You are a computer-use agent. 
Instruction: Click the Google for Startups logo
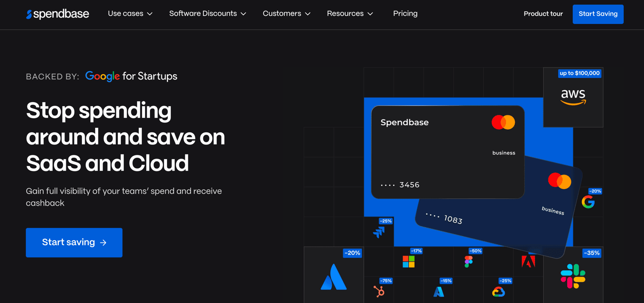[x=131, y=76]
